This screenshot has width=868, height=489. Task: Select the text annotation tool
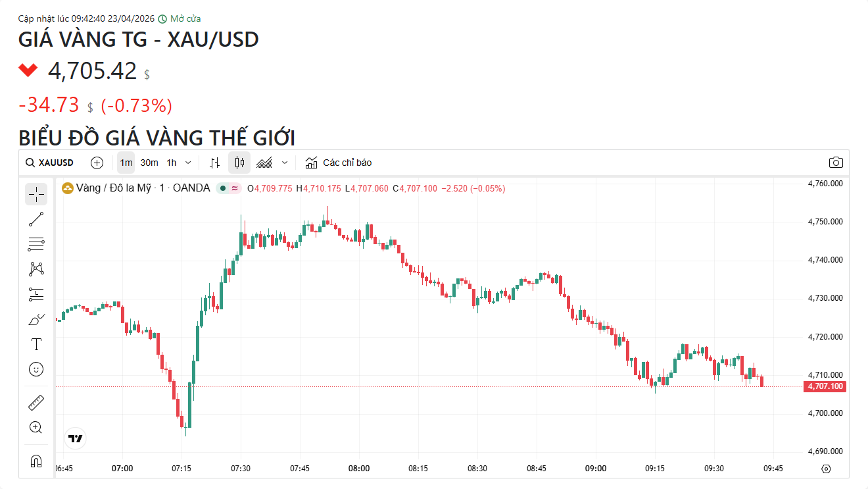tap(36, 344)
